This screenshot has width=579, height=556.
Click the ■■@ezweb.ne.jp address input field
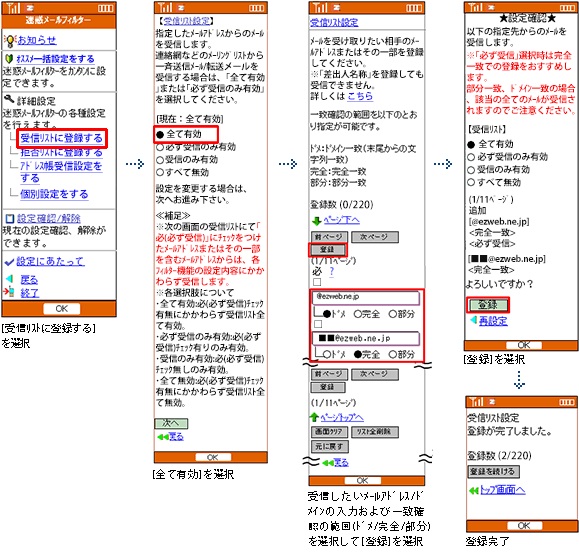(x=366, y=338)
